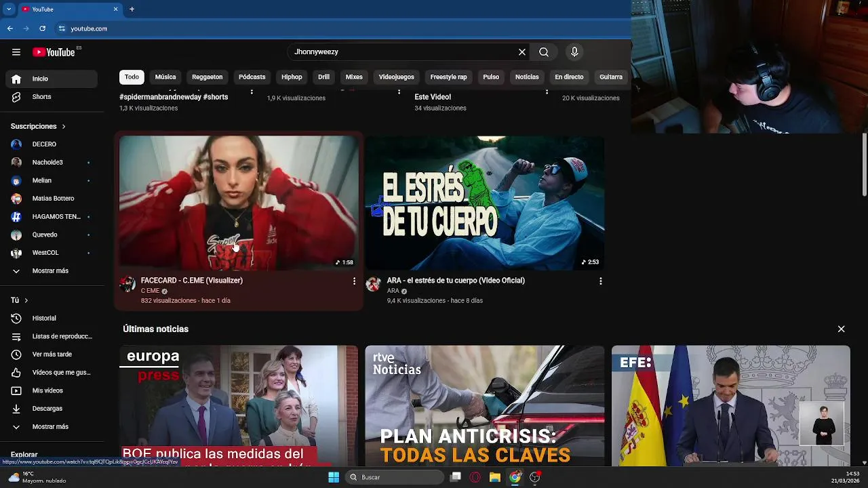Click the YouTube search input field
868x488 pixels.
click(403, 52)
